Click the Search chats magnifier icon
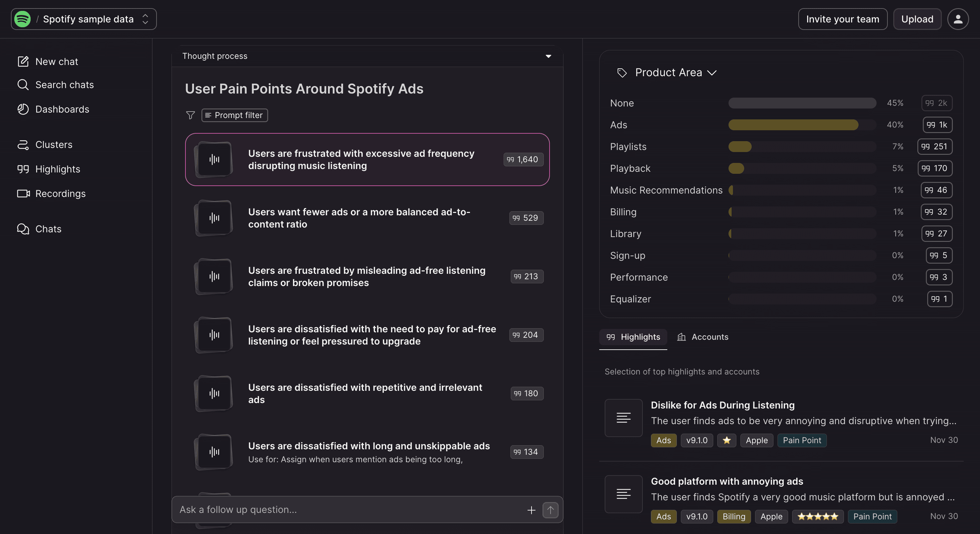 [23, 84]
